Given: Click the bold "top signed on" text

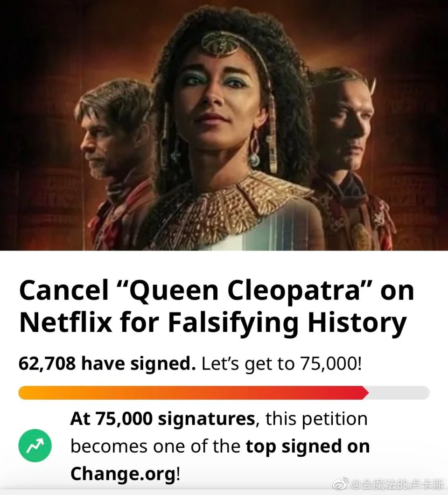Looking at the screenshot, I should pyautogui.click(x=308, y=446).
